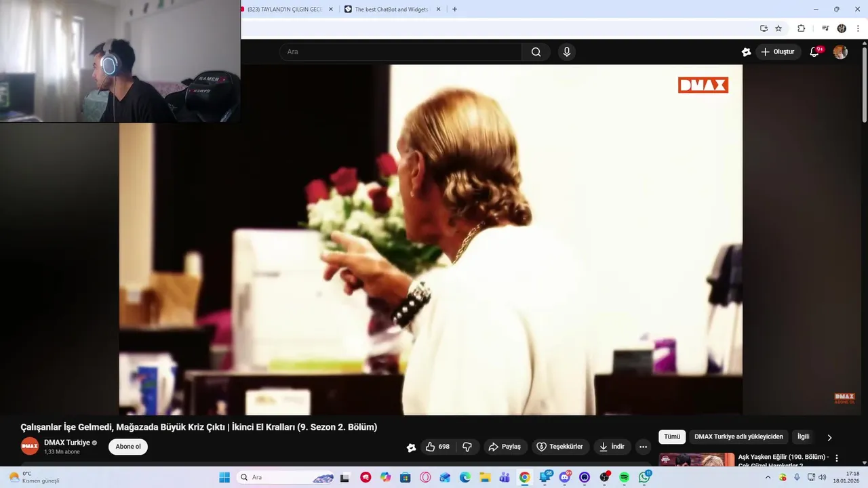Click the taskbar microphone tray icon

pos(797,477)
